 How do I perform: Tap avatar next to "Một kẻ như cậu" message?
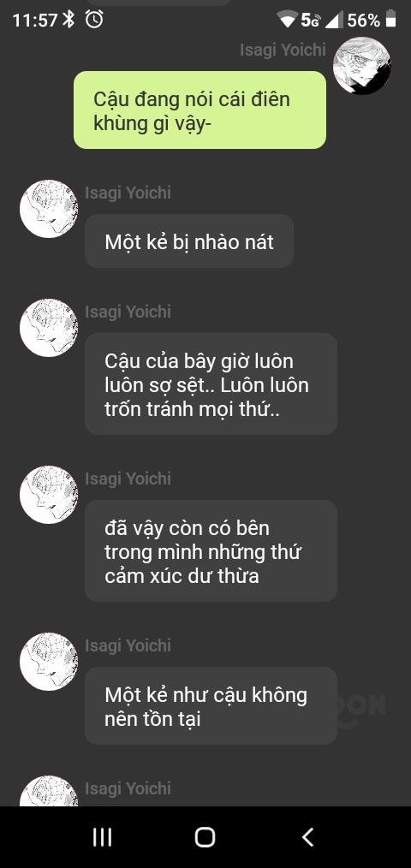click(49, 661)
